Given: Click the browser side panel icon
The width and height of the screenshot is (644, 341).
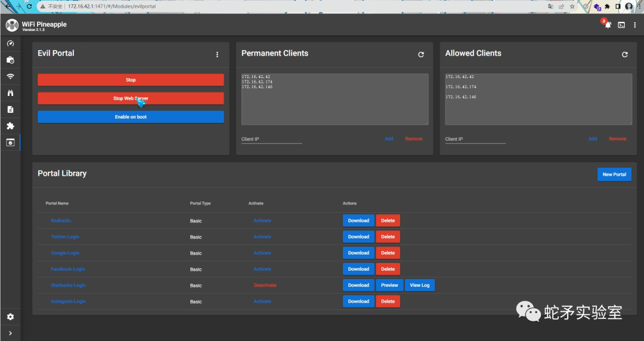Looking at the screenshot, I should click(x=618, y=6).
